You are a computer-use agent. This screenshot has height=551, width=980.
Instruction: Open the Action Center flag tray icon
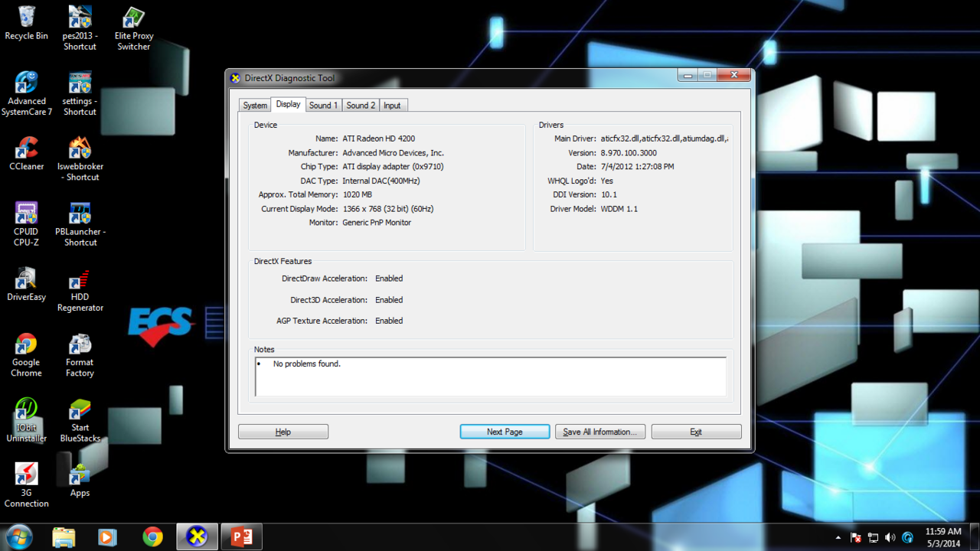(856, 537)
